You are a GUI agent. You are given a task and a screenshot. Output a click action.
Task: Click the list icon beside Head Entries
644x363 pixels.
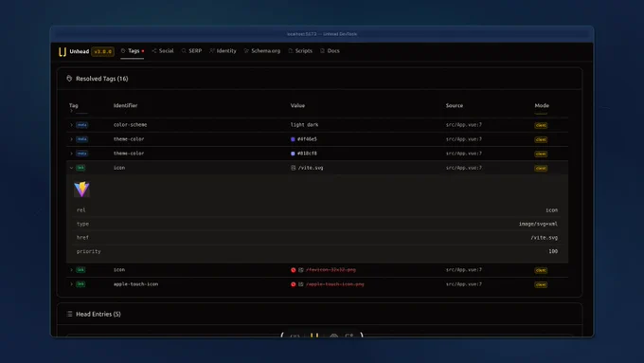(69, 314)
